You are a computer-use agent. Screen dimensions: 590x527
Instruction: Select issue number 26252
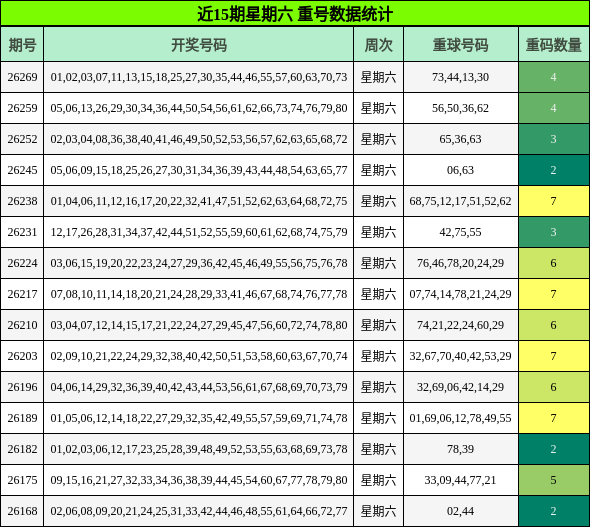22,139
